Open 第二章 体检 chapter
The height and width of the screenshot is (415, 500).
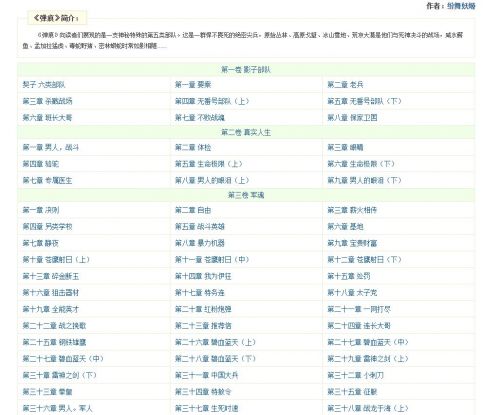tap(193, 147)
